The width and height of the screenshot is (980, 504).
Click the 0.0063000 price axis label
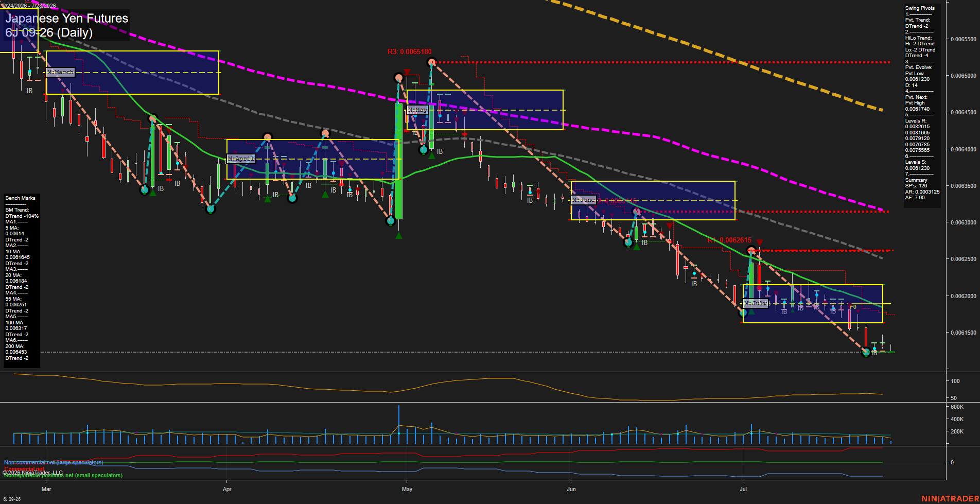pos(963,223)
